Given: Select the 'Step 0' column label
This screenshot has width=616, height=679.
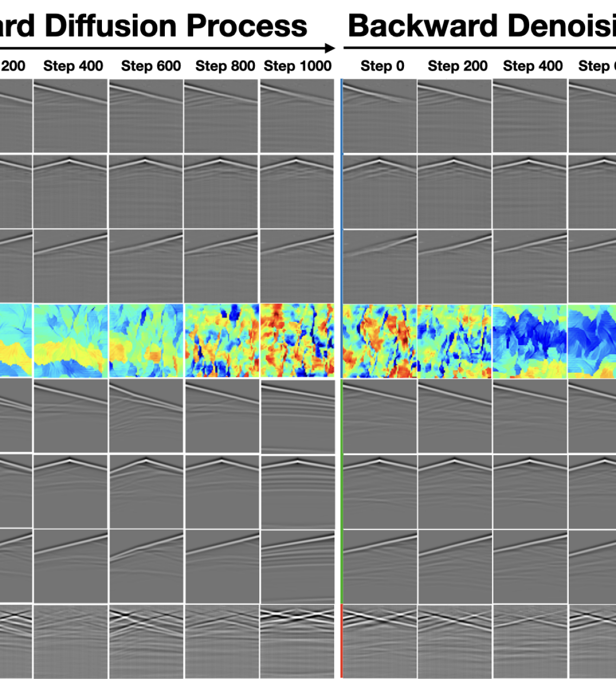Looking at the screenshot, I should [382, 66].
